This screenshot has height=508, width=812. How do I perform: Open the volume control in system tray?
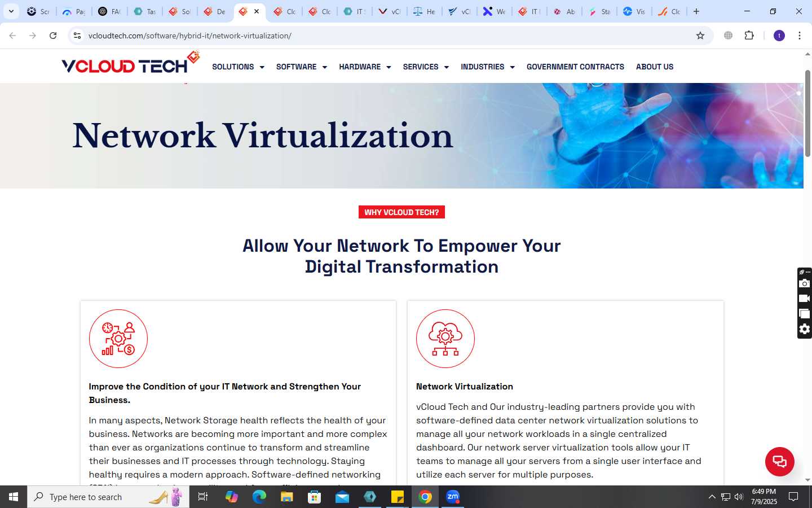click(x=739, y=497)
